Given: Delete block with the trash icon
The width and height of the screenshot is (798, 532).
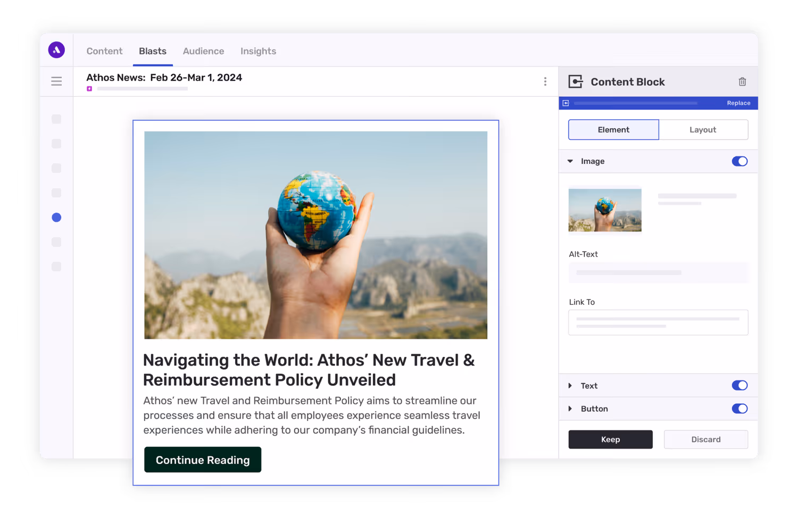Looking at the screenshot, I should [x=742, y=81].
